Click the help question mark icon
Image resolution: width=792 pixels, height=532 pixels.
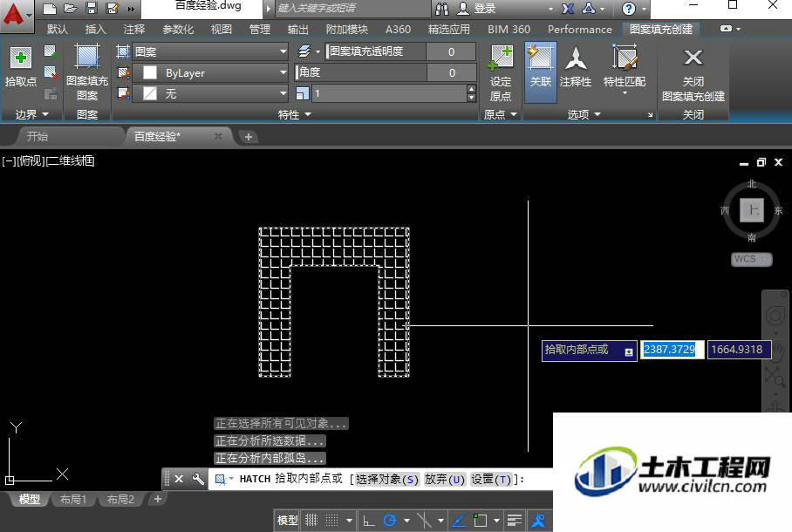[628, 8]
